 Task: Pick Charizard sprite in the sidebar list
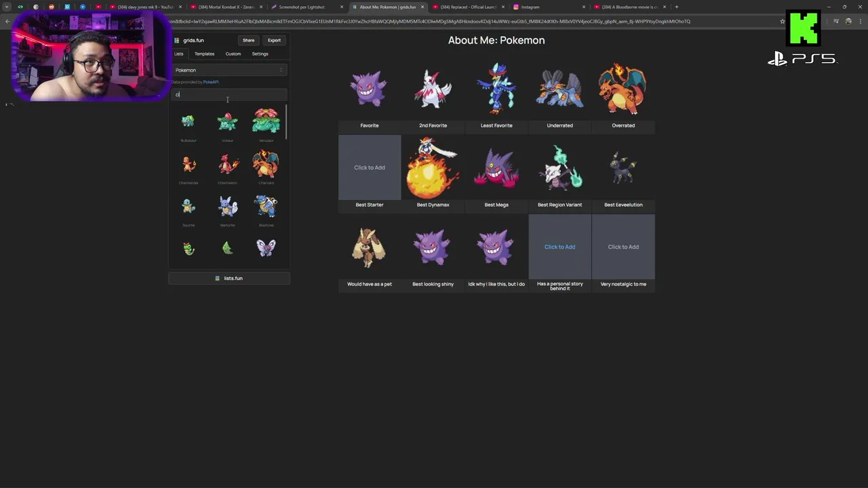click(x=266, y=163)
